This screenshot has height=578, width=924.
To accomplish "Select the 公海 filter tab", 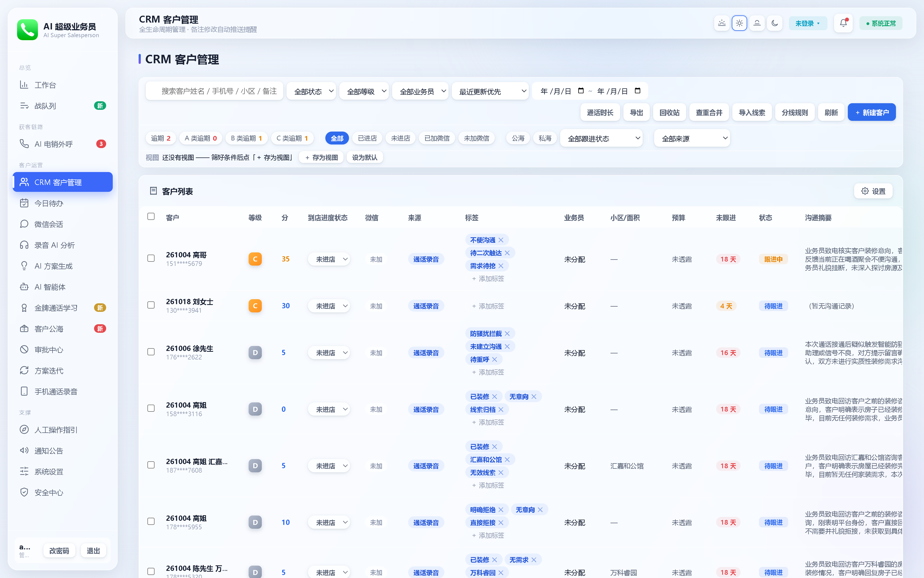I will click(518, 138).
